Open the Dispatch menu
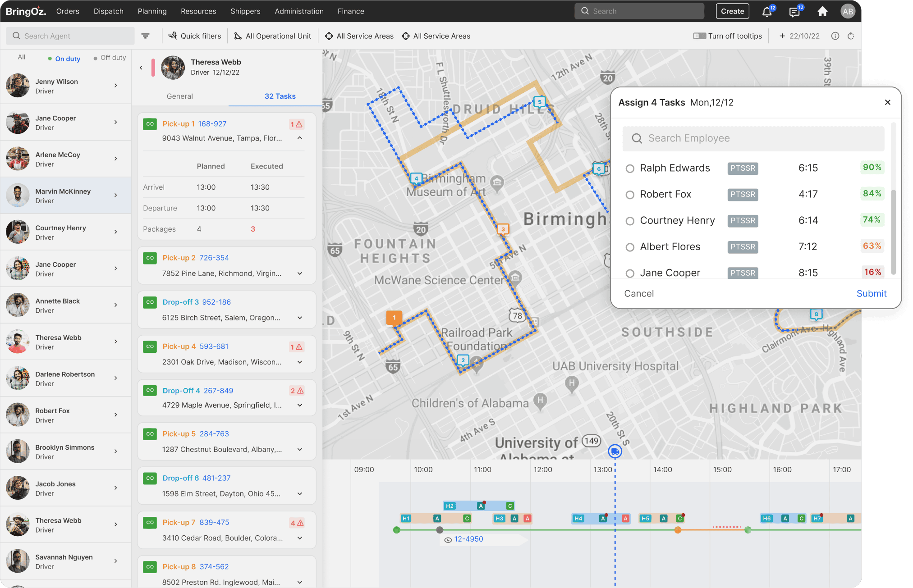913x588 pixels. click(108, 11)
